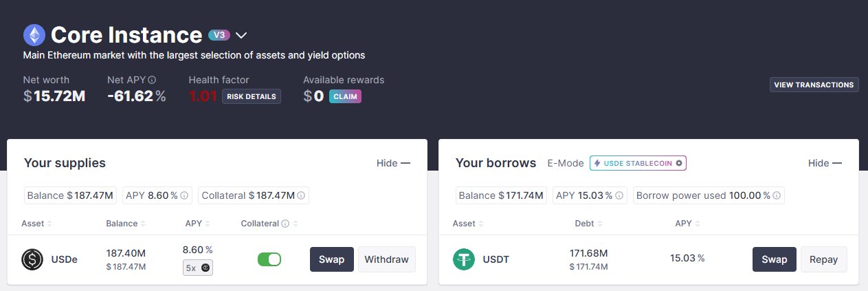
Task: Click the info icon beside the Collateral $187.47M total
Action: [x=302, y=196]
